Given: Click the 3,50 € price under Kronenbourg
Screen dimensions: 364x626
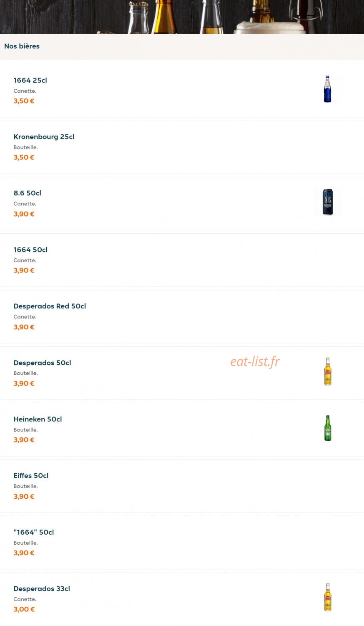Looking at the screenshot, I should click(24, 157).
